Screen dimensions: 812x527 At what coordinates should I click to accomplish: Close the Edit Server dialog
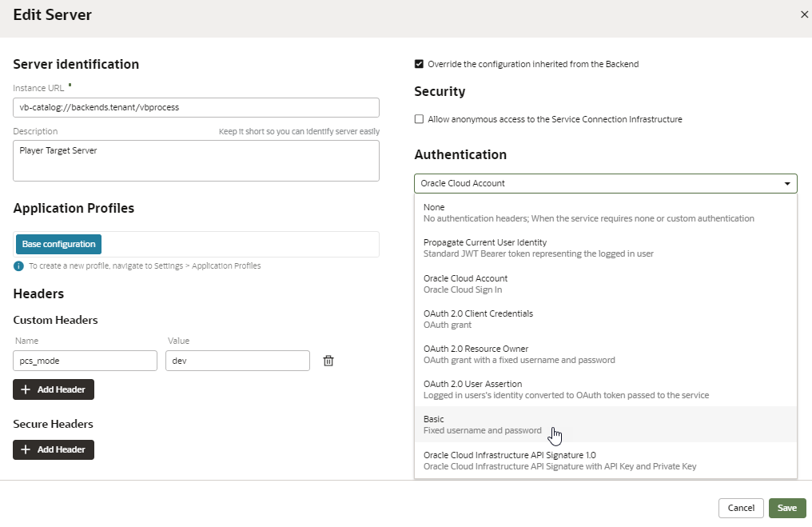804,14
